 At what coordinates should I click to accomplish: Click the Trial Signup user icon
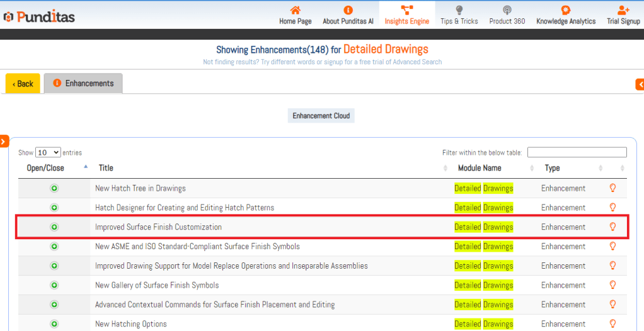point(623,10)
